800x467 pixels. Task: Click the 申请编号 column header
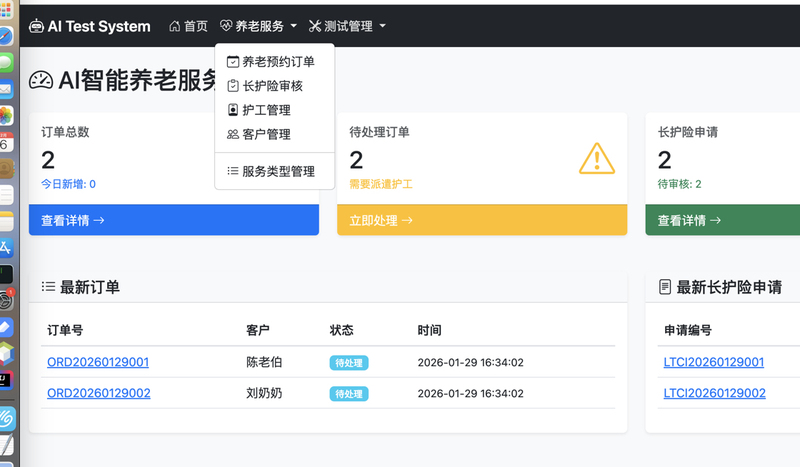tap(688, 330)
